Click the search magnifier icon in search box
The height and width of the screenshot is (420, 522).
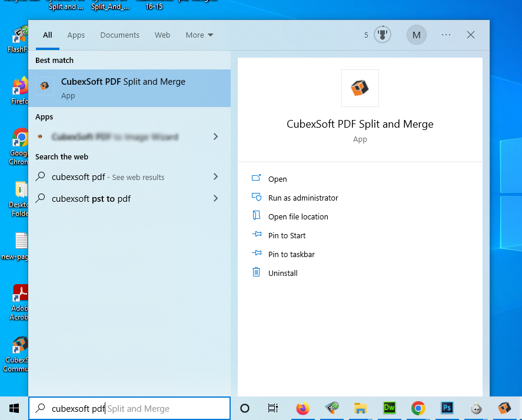pos(40,408)
